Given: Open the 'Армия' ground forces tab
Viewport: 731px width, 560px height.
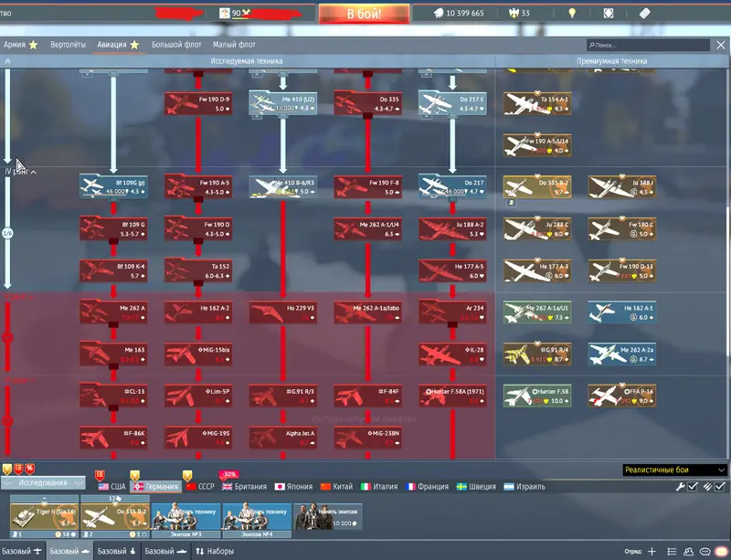Looking at the screenshot, I should [x=19, y=44].
